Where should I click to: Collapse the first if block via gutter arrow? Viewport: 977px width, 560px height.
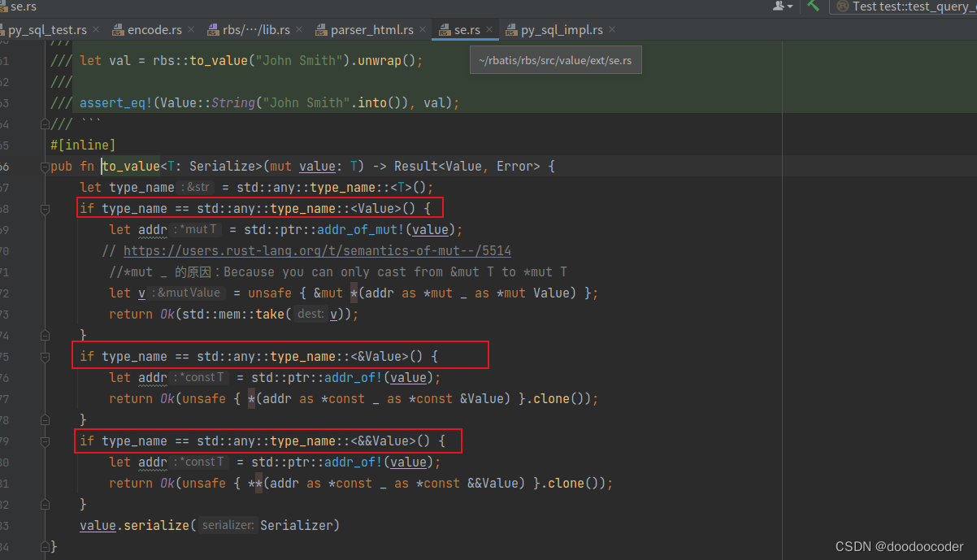pos(46,207)
